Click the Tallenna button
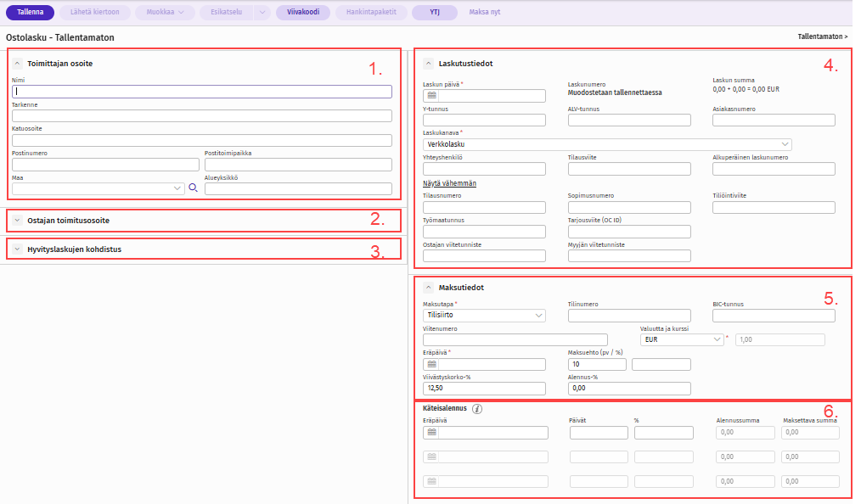The image size is (861, 504). [x=30, y=13]
